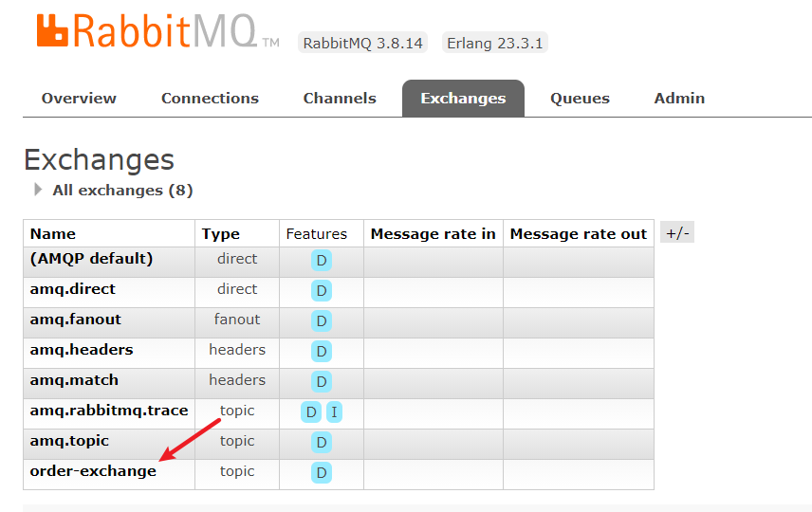Sort by Message rate in header
The image size is (812, 512).
pos(433,234)
